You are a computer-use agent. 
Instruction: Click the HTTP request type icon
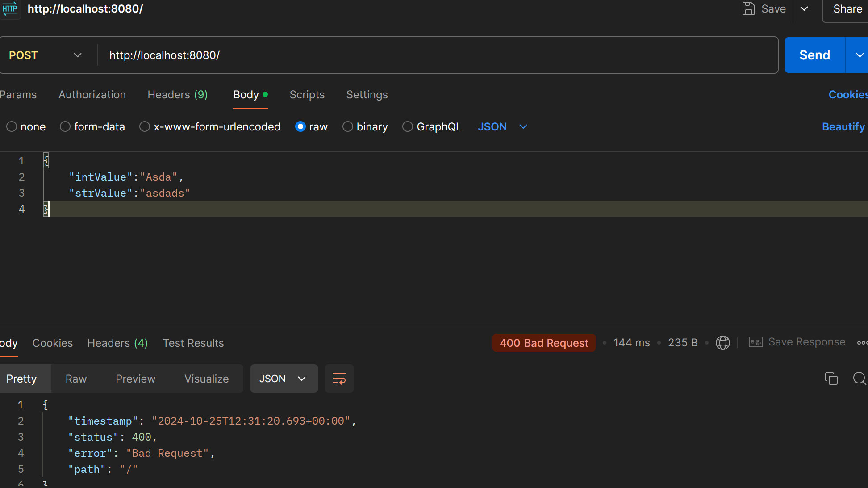coord(10,8)
